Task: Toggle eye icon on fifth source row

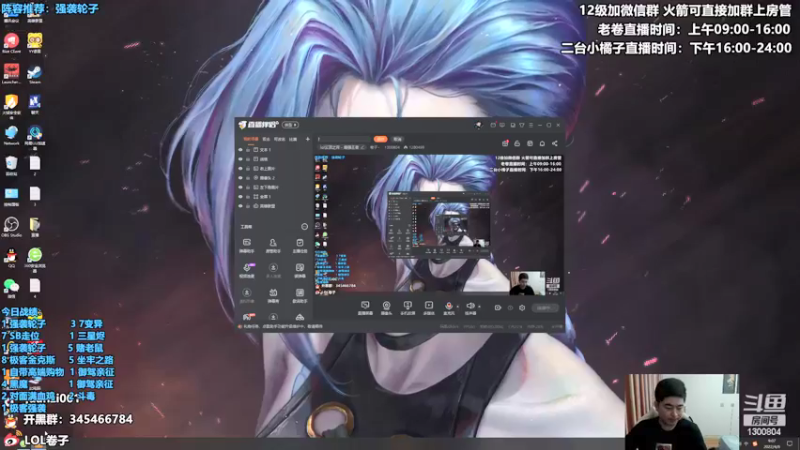Action: (240, 187)
